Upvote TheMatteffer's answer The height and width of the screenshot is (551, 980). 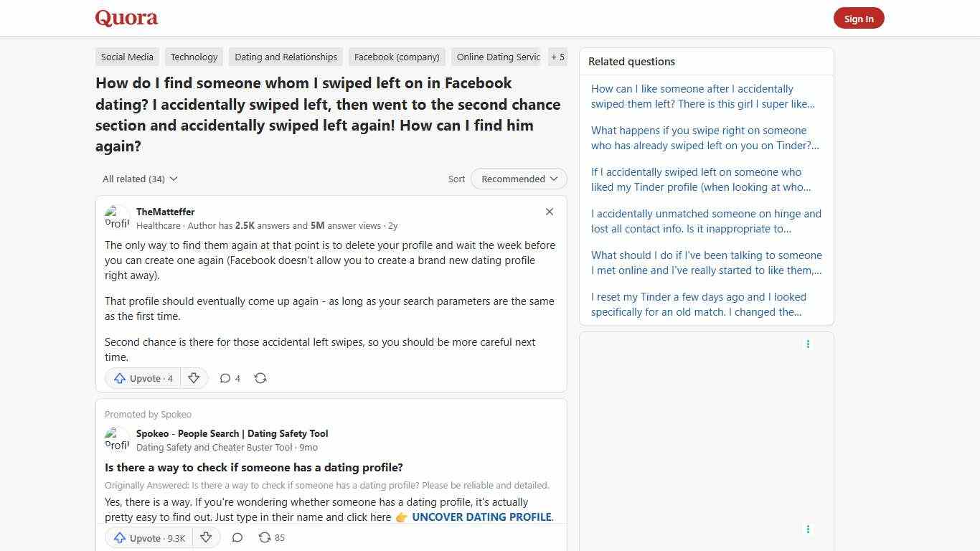[x=142, y=378]
